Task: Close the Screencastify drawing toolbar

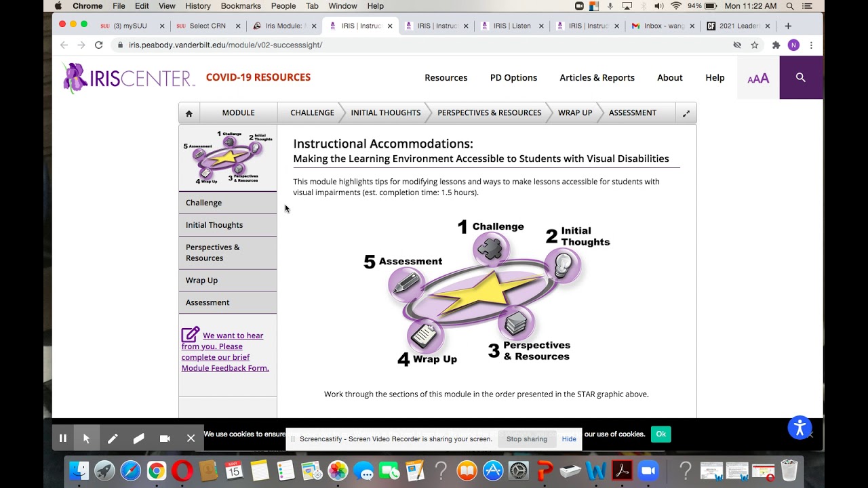Action: (x=191, y=439)
